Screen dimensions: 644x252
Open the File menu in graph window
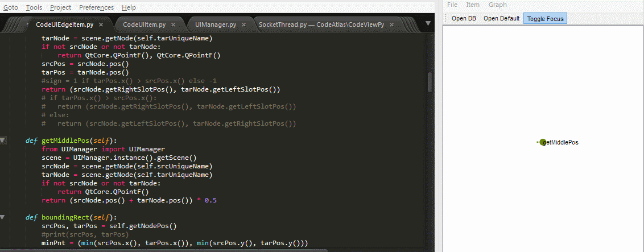[x=452, y=5]
